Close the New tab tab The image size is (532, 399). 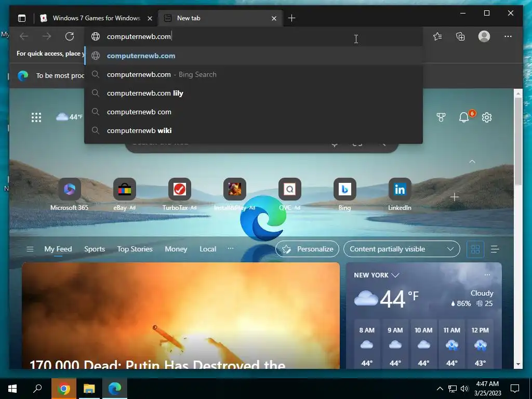(x=274, y=18)
